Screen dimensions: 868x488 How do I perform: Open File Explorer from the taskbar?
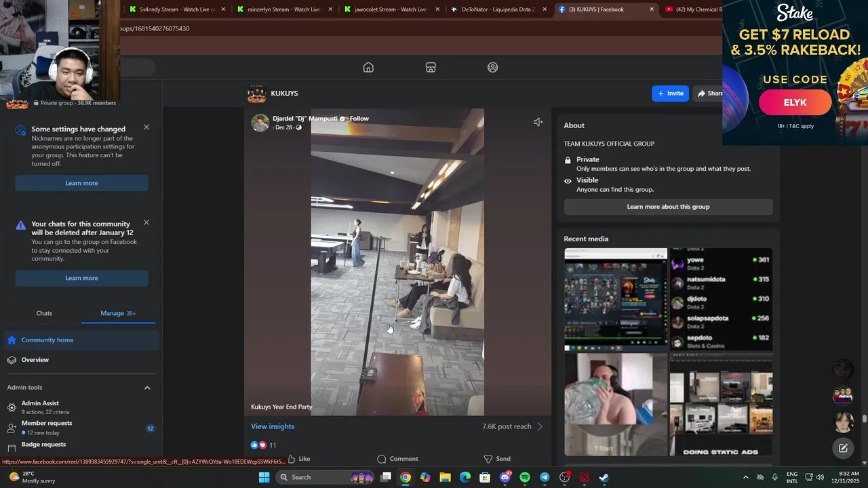click(445, 477)
